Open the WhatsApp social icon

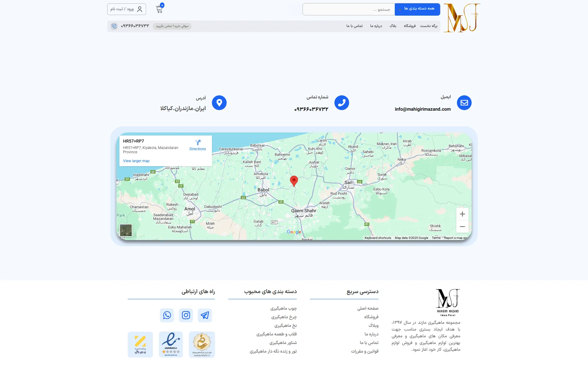(167, 315)
